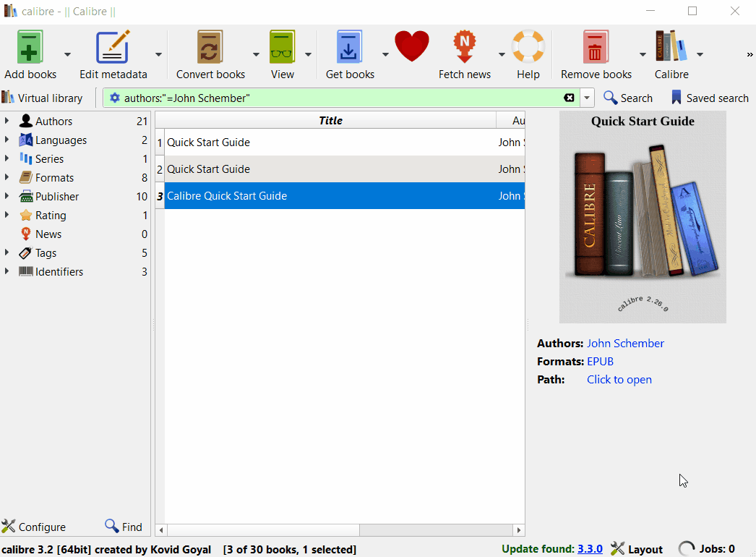
Task: Open the 3.3.0 update link
Action: tap(590, 549)
